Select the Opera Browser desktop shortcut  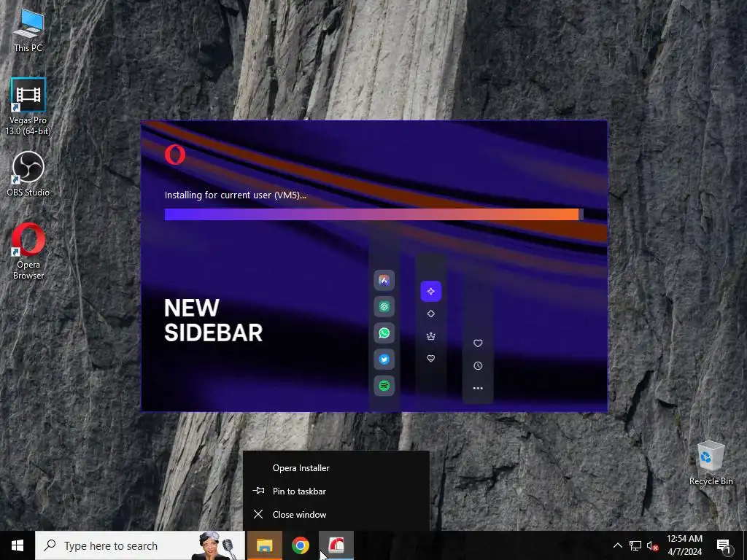(x=28, y=252)
